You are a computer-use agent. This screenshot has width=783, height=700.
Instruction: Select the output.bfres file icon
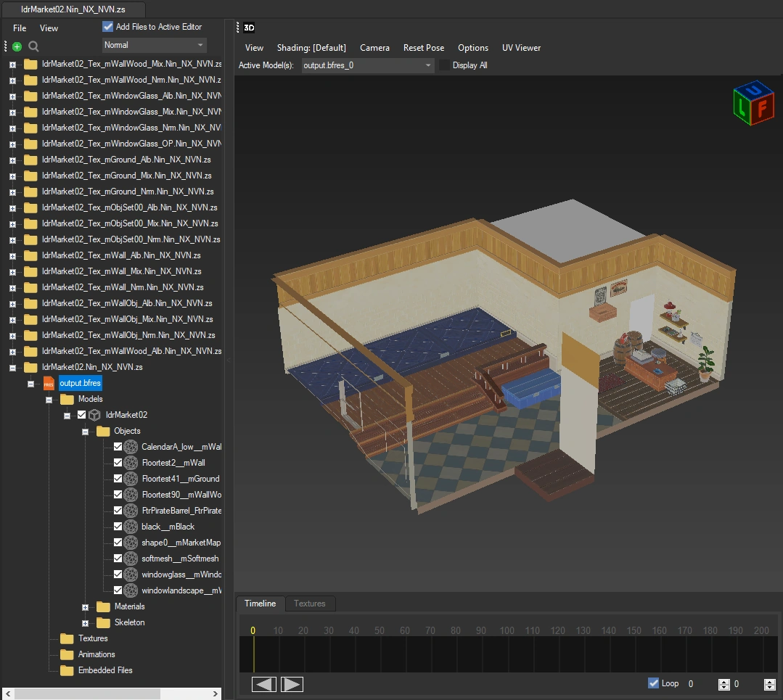(x=49, y=383)
